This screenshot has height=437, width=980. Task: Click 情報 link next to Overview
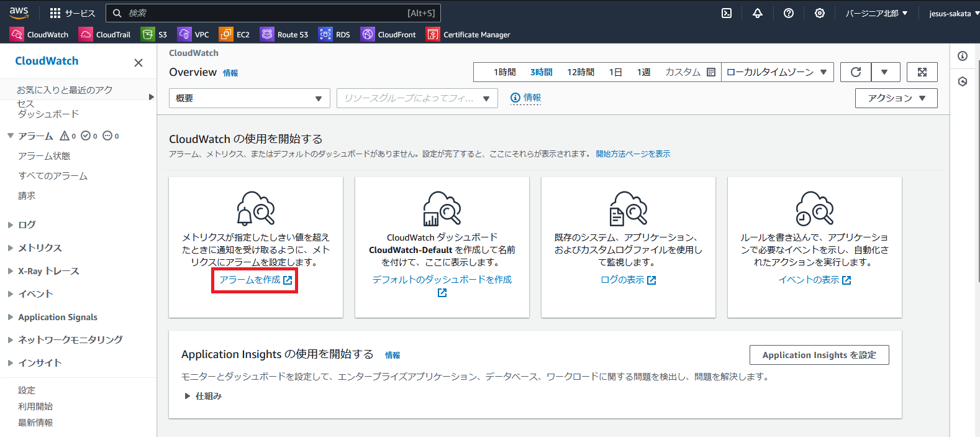(x=230, y=73)
